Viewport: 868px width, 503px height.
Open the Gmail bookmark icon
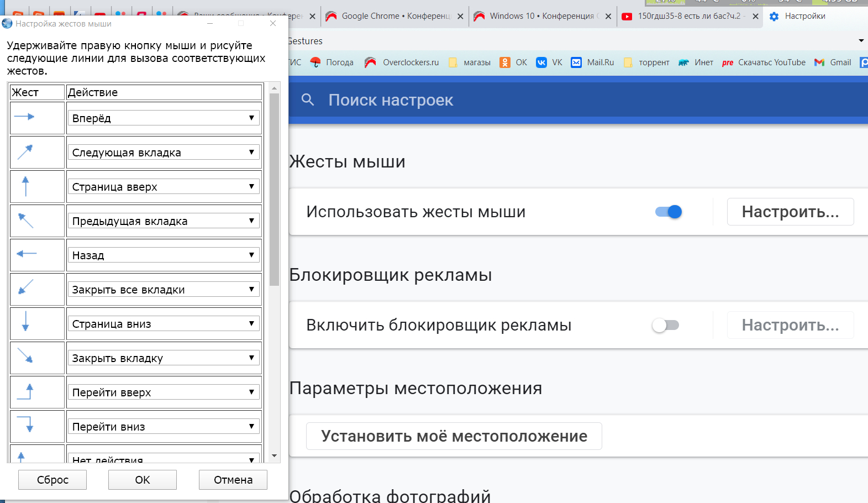tap(819, 62)
